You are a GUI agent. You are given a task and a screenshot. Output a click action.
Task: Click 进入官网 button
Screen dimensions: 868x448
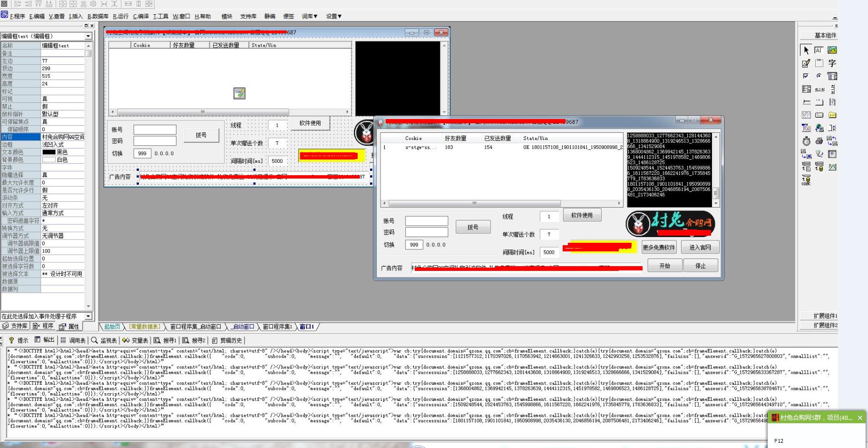tap(700, 247)
